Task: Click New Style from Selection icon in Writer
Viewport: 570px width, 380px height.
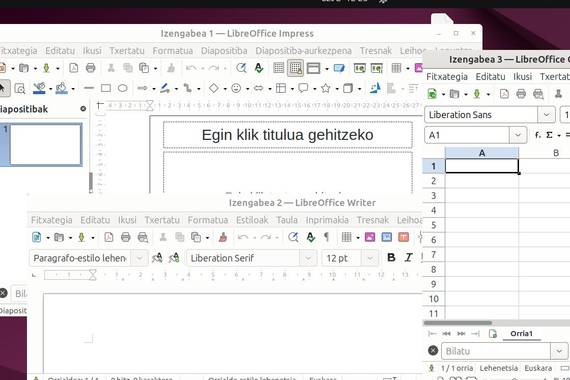Action: [174, 258]
